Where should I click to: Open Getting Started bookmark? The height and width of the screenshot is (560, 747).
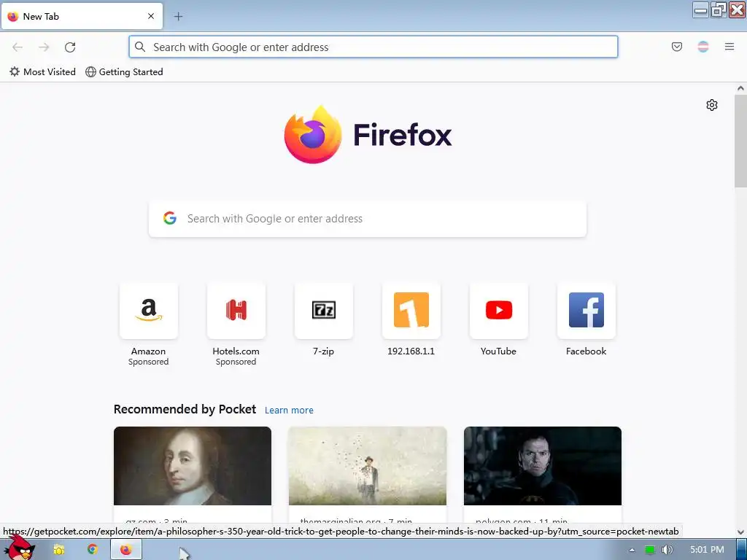click(x=124, y=72)
